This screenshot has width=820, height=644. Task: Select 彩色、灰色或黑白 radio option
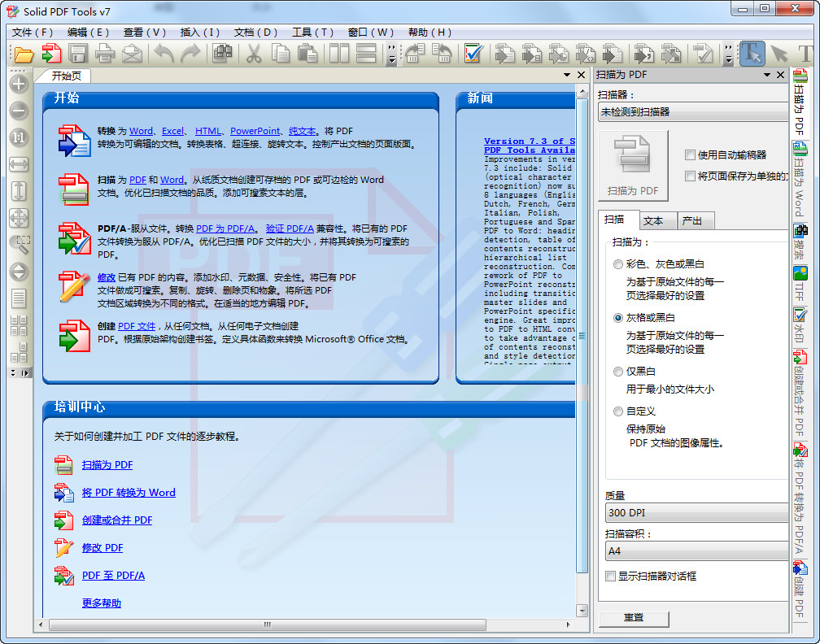click(617, 264)
